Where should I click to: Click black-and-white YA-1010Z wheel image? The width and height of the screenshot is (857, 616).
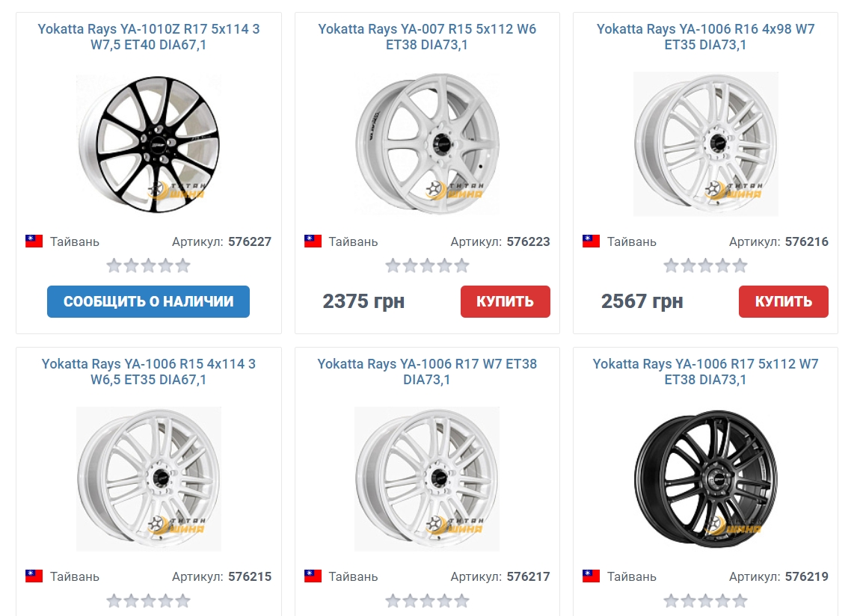click(149, 144)
